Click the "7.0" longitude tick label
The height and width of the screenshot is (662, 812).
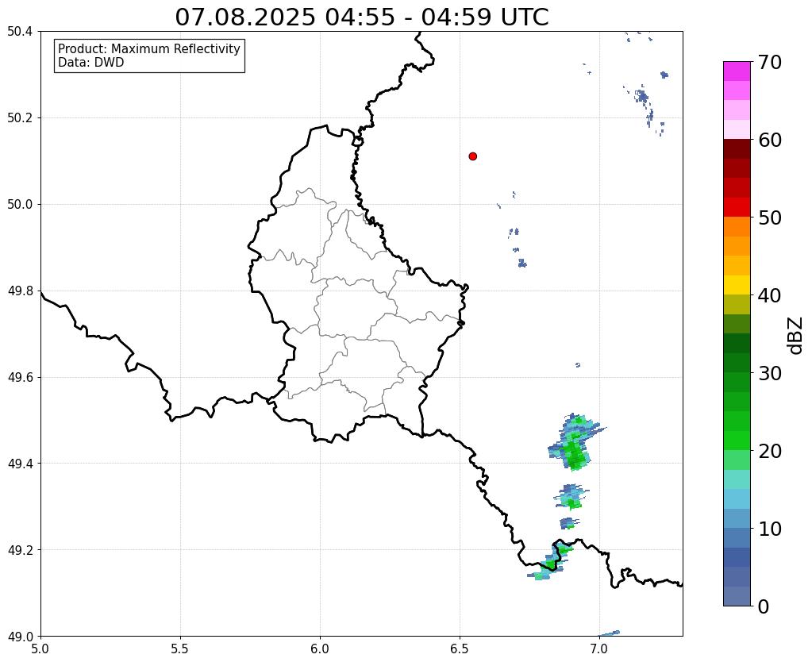(x=599, y=649)
